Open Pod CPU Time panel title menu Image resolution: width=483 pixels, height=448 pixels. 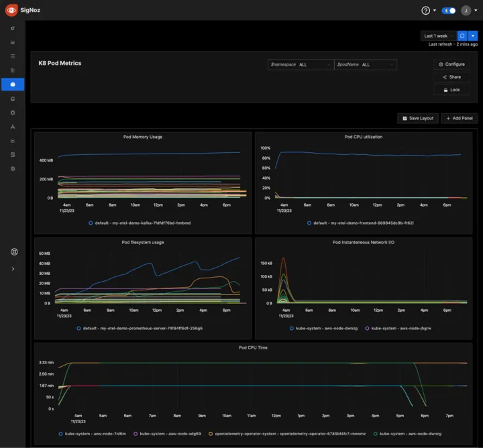click(x=253, y=347)
